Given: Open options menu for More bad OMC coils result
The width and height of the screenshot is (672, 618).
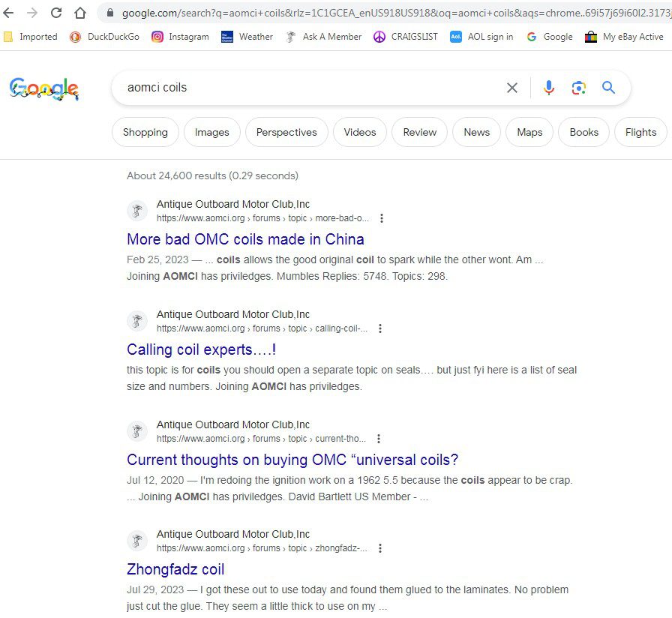Looking at the screenshot, I should tap(382, 218).
